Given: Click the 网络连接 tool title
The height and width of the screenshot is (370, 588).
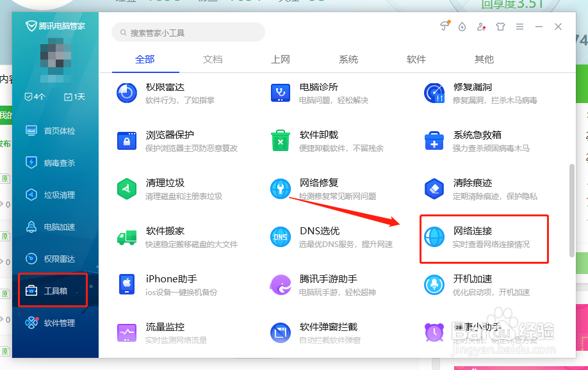Looking at the screenshot, I should [x=473, y=231].
